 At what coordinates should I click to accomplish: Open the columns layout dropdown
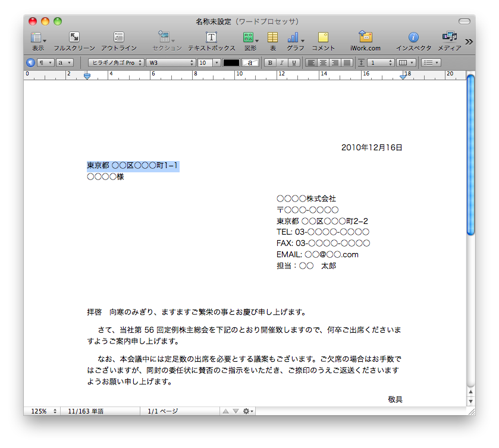(406, 62)
